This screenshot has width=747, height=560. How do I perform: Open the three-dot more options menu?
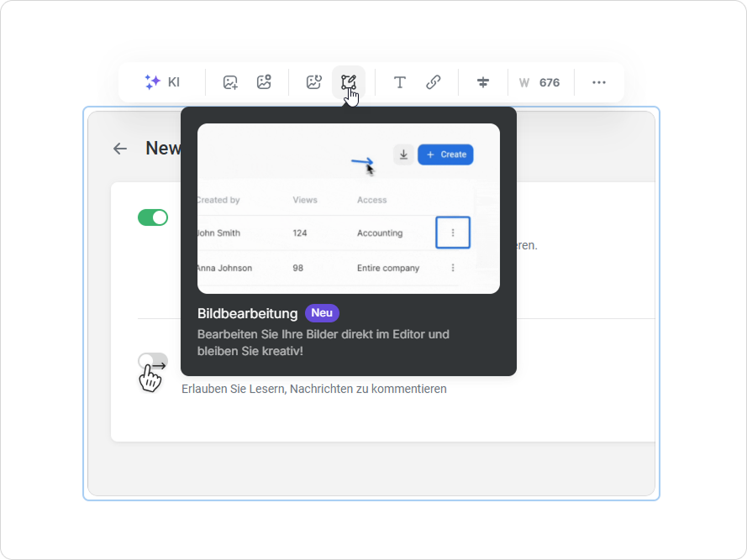click(599, 82)
